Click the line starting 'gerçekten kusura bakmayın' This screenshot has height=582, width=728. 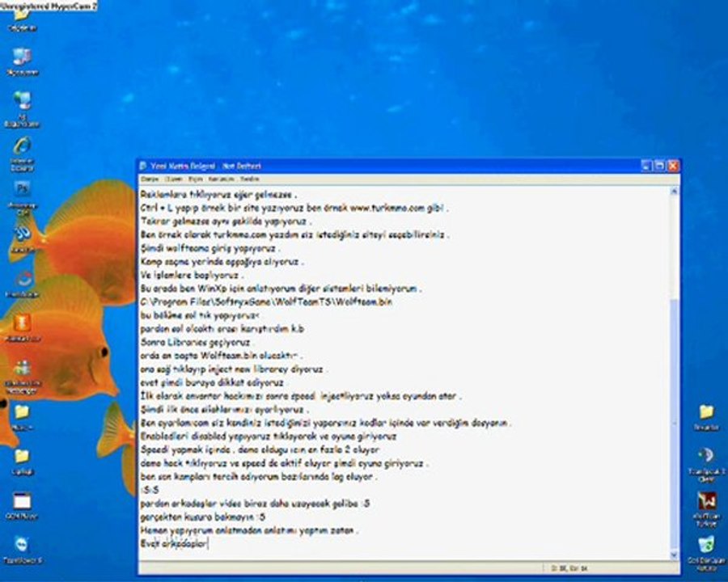click(202, 517)
